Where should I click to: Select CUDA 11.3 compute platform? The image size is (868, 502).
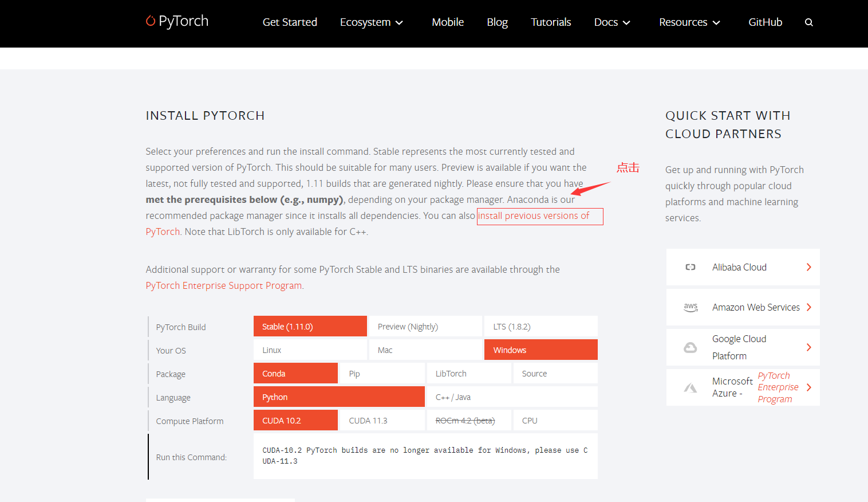point(382,420)
